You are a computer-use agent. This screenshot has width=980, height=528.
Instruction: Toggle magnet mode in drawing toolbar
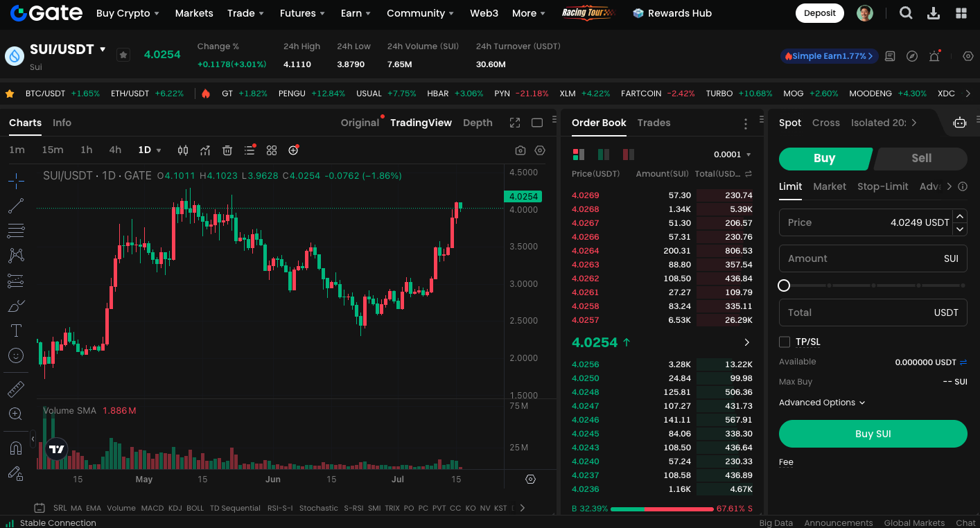pyautogui.click(x=16, y=448)
